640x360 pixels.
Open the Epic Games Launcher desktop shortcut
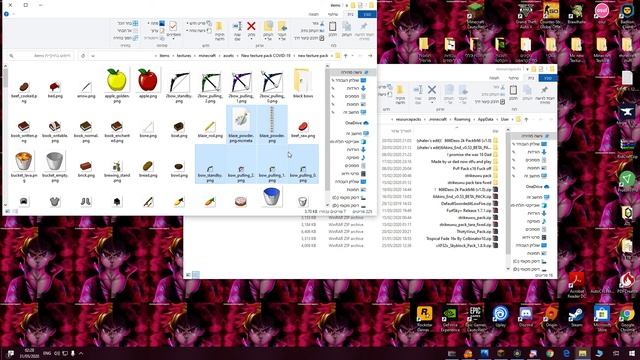pyautogui.click(x=476, y=318)
